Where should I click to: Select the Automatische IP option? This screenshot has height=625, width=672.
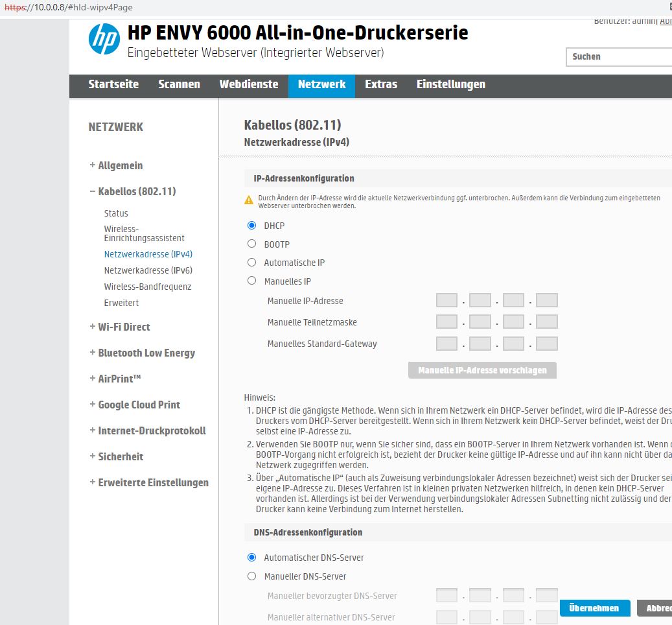[251, 263]
